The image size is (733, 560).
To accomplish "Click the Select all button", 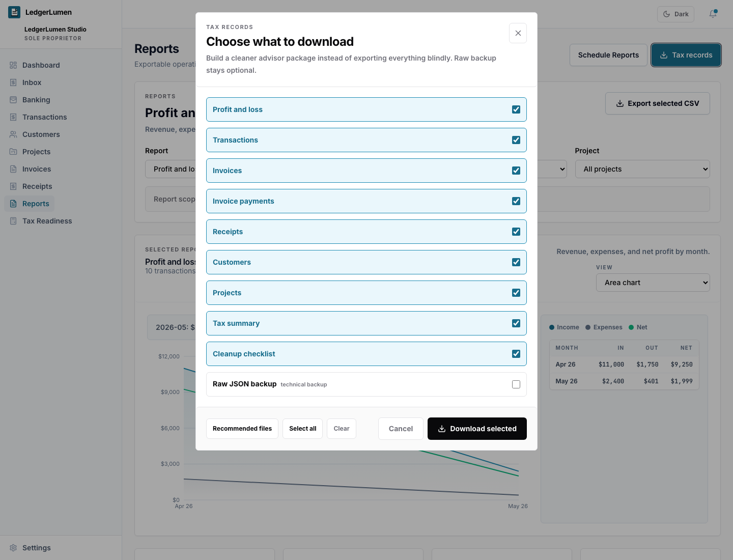I will [x=302, y=429].
